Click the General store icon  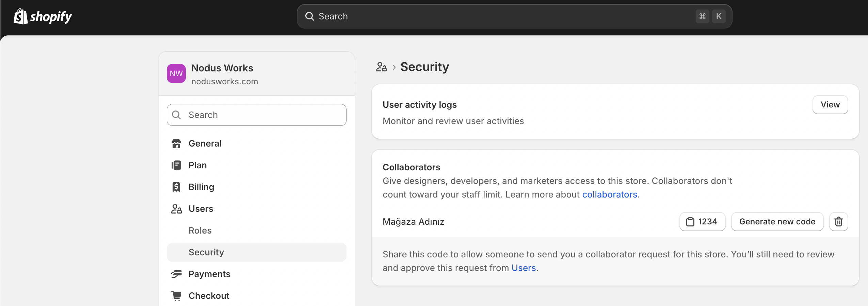pos(176,143)
